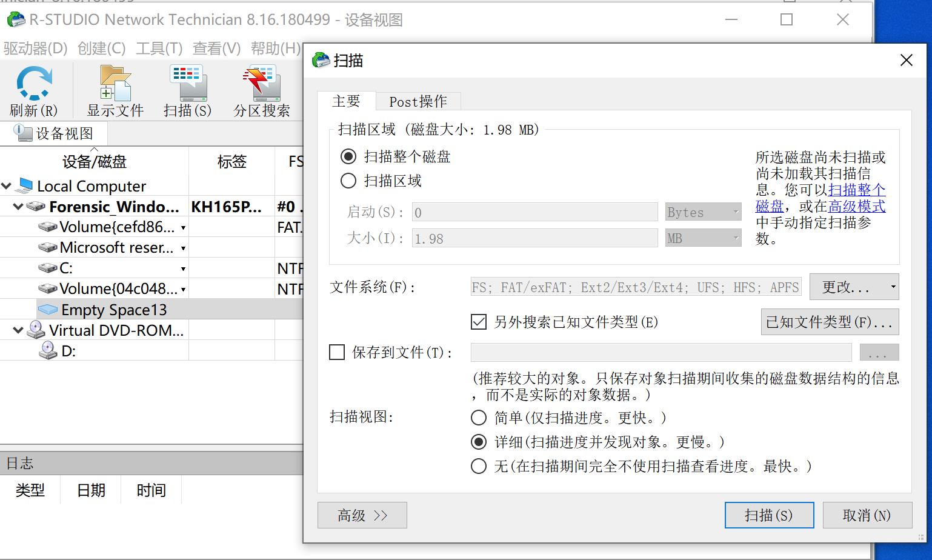The image size is (932, 560).
Task: Click the 大小(I) size input field
Action: pos(535,238)
